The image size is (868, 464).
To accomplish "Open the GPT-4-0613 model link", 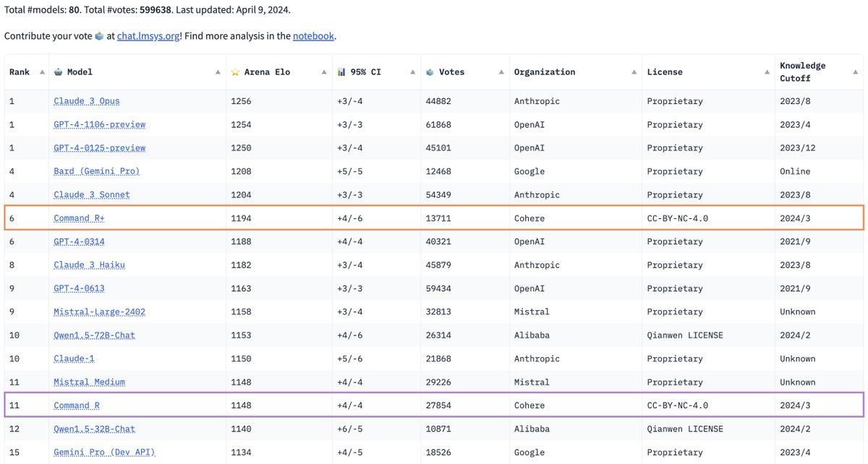I will tap(79, 288).
